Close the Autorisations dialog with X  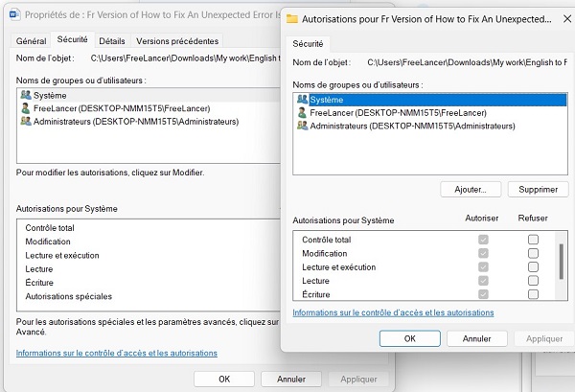click(567, 19)
